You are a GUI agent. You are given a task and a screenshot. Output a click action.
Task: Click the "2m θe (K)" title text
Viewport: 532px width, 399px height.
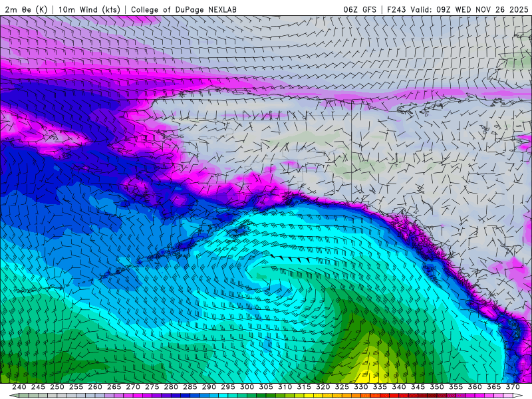tap(26, 9)
